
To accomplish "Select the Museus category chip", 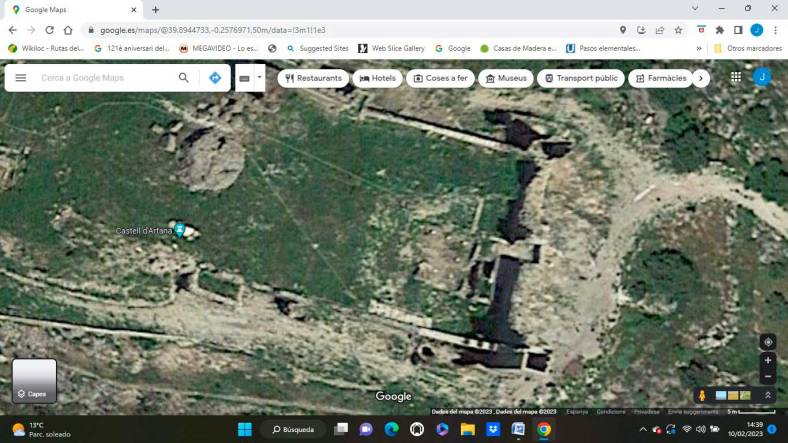I will coord(505,78).
